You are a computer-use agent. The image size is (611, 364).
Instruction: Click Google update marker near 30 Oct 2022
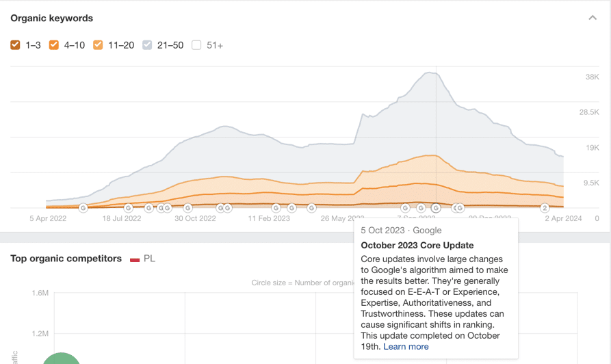coord(188,208)
